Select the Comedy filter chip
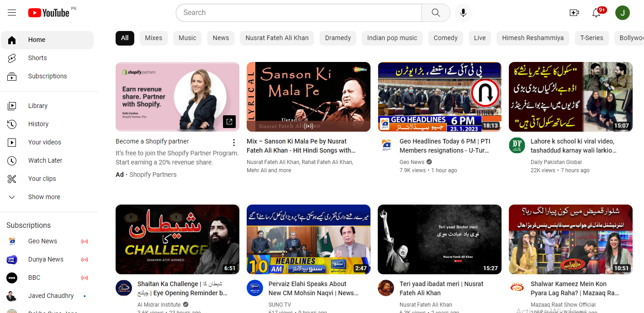The width and height of the screenshot is (644, 313). point(446,38)
